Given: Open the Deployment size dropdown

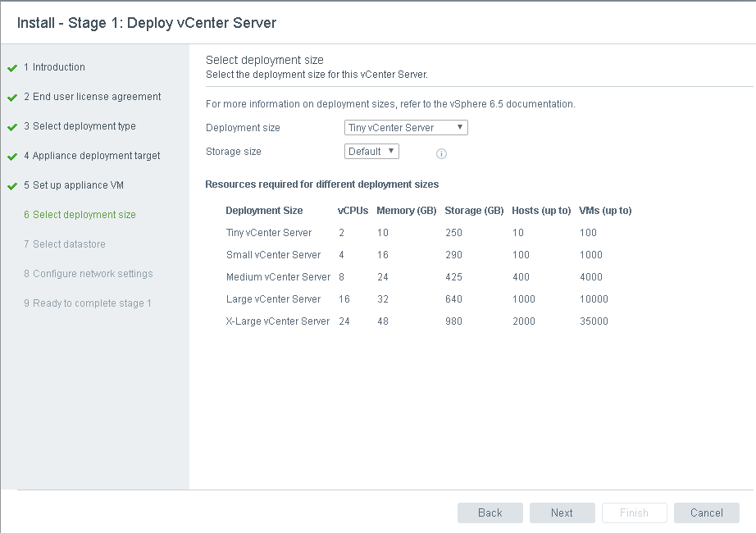Looking at the screenshot, I should pyautogui.click(x=406, y=128).
